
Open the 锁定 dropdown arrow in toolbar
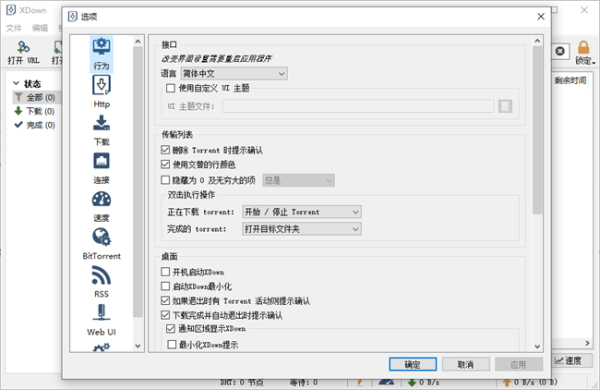click(x=593, y=62)
